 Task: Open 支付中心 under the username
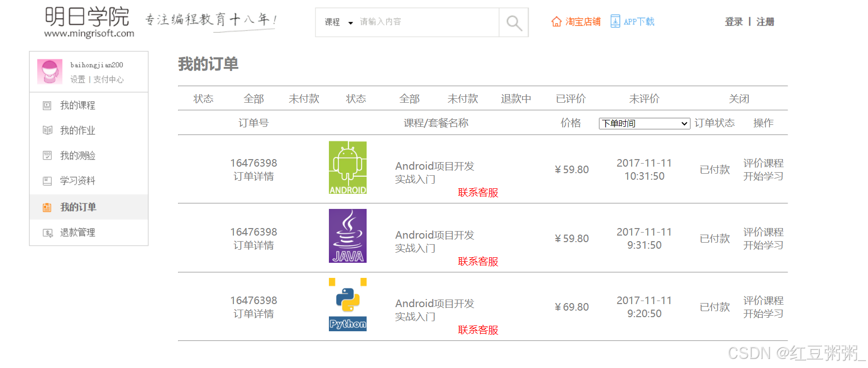pyautogui.click(x=108, y=80)
